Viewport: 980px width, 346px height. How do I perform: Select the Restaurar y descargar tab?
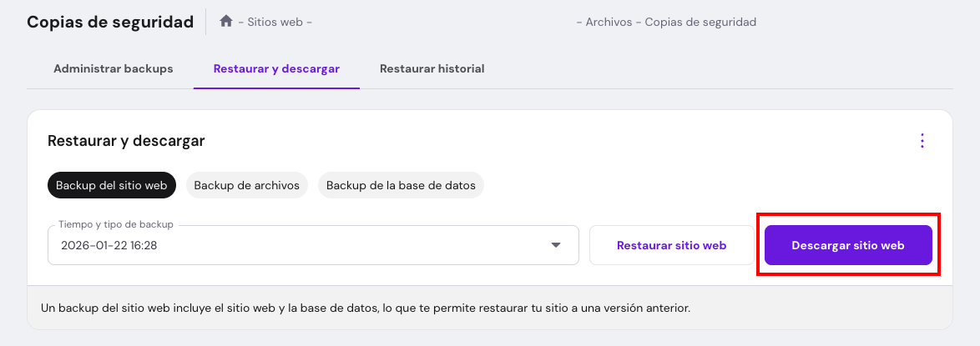pos(276,68)
